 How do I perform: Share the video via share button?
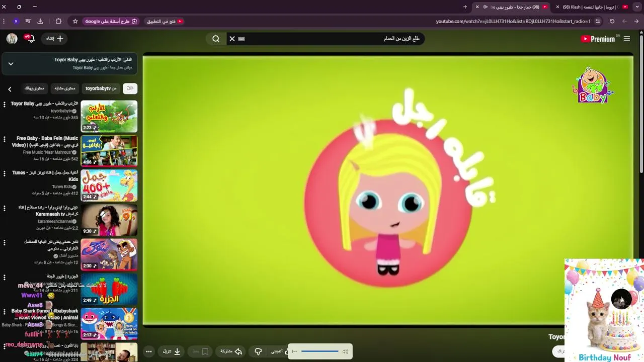(231, 351)
